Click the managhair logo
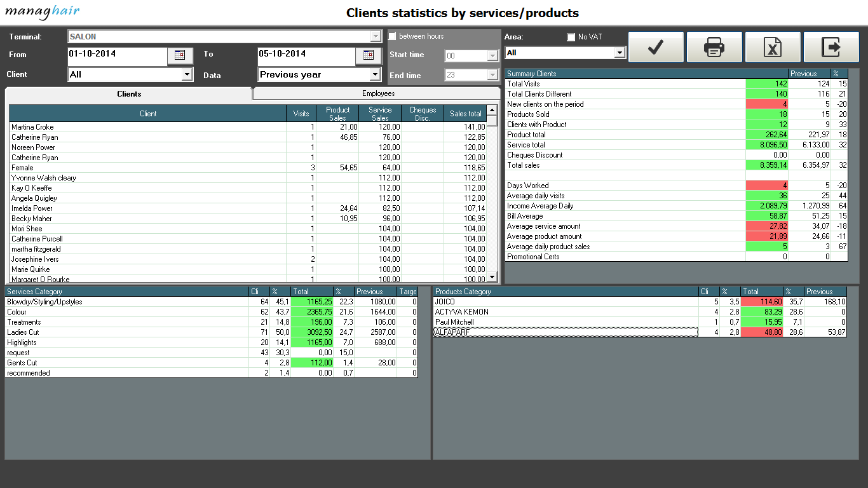This screenshot has height=488, width=868. 44,12
